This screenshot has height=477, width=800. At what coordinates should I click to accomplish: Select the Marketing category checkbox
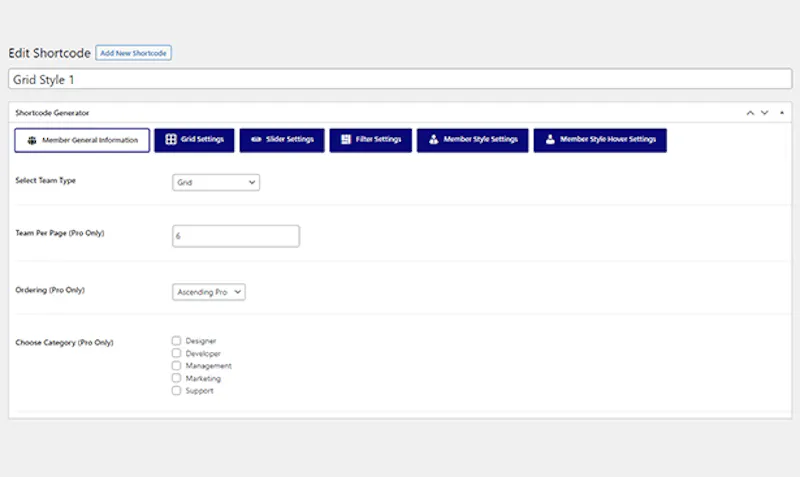177,378
